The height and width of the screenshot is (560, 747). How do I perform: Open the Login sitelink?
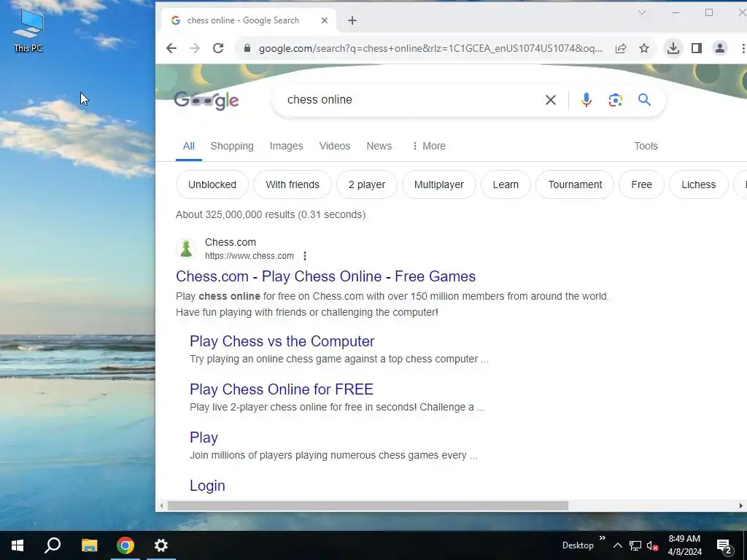(207, 486)
